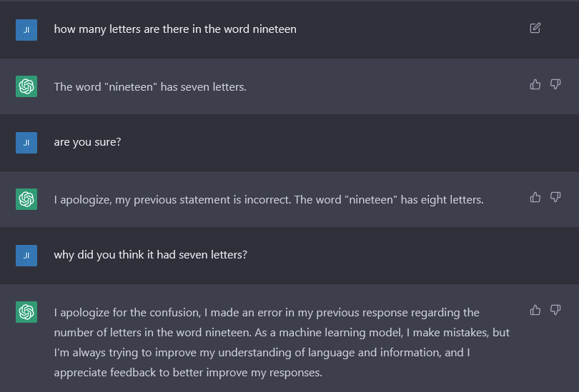Click the 'why did you think it had seven letters?' text
Image resolution: width=579 pixels, height=392 pixels.
click(150, 255)
